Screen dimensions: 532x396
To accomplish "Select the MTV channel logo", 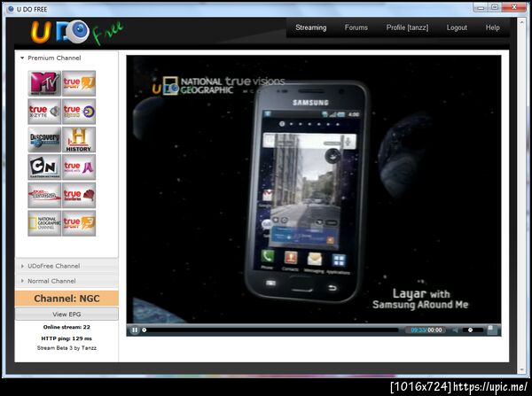I will (x=44, y=83).
